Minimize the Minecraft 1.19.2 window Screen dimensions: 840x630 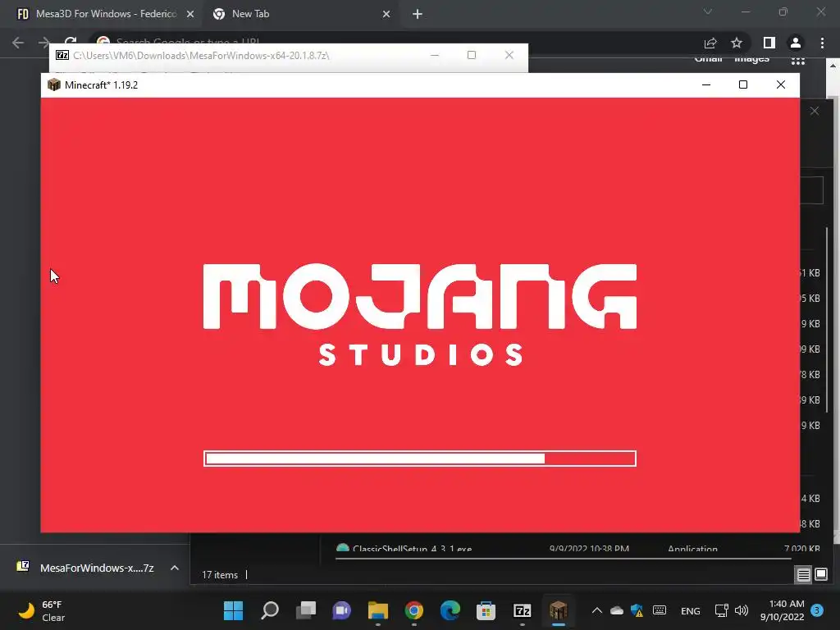pos(706,84)
